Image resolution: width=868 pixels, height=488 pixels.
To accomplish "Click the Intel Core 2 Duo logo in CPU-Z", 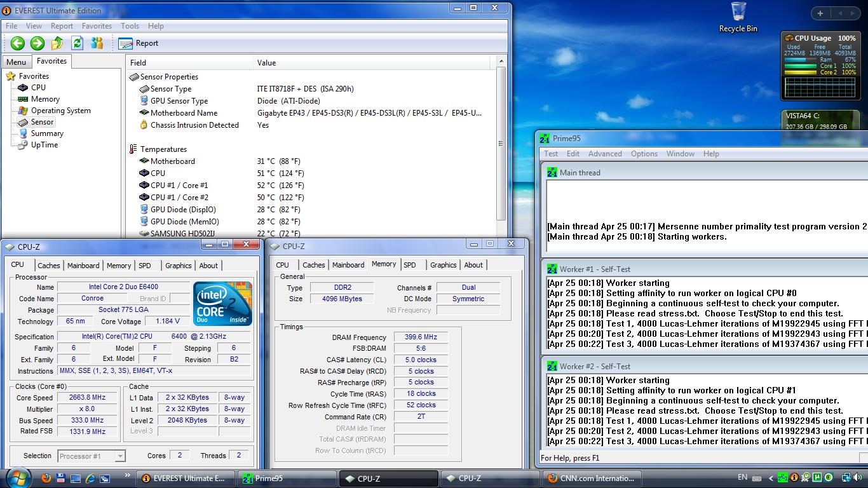I will [x=222, y=303].
